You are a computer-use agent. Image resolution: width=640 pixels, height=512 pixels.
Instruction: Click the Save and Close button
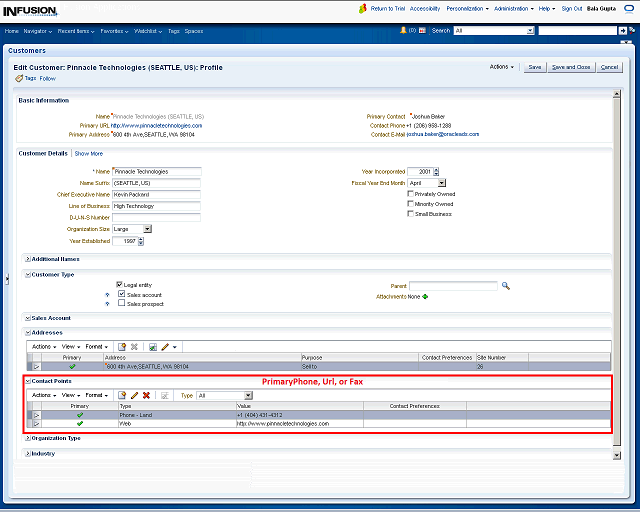pos(571,67)
